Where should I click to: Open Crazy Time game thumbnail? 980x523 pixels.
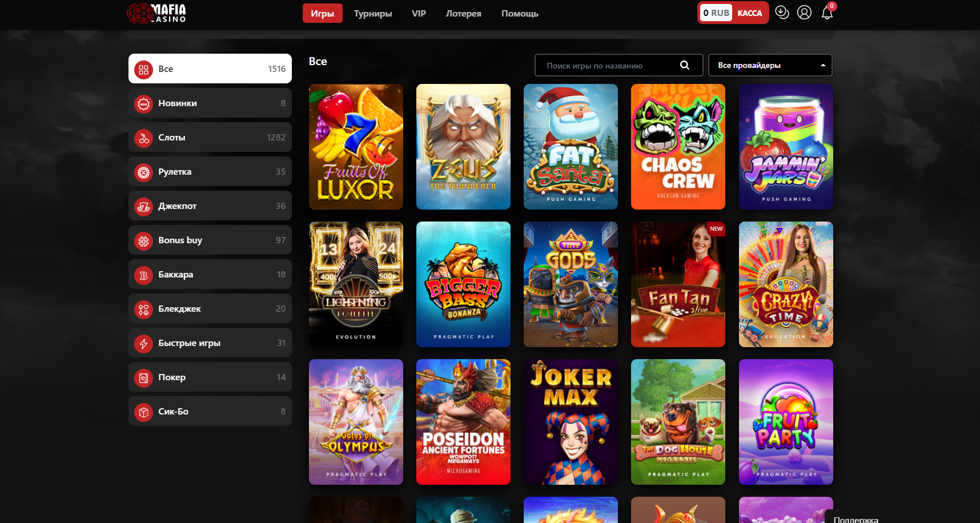pyautogui.click(x=786, y=284)
